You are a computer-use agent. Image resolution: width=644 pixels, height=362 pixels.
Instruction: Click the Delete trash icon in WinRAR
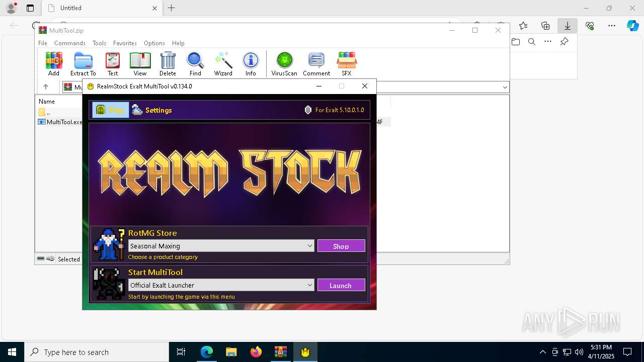(168, 64)
